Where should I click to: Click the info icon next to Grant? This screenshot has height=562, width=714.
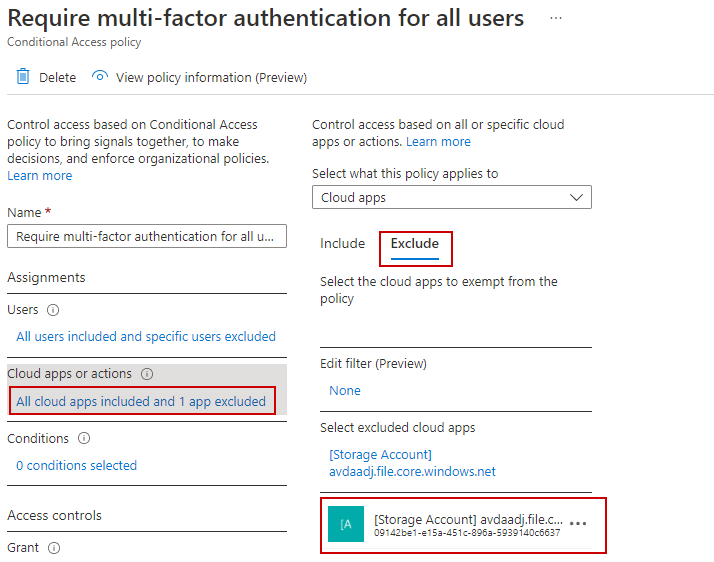[54, 548]
